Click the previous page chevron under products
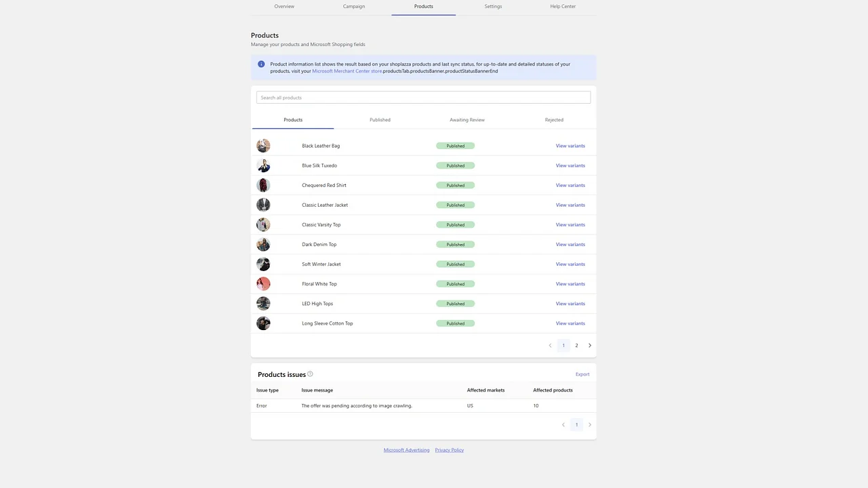Image resolution: width=868 pixels, height=488 pixels. tap(550, 345)
